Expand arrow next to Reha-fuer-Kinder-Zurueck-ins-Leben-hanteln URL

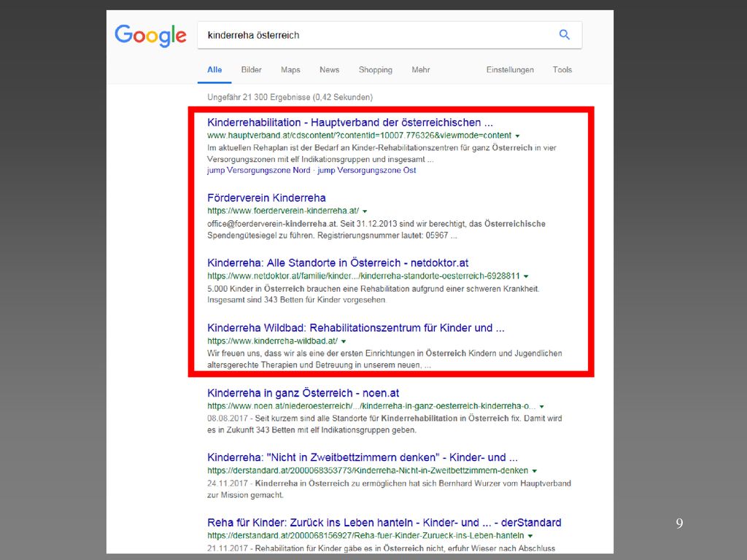[x=530, y=536]
